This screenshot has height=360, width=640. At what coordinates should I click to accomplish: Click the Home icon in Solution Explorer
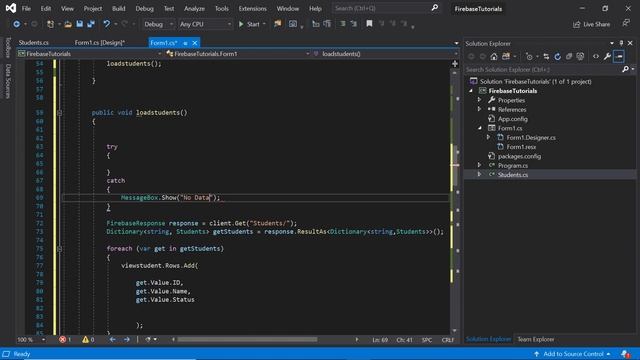(494, 57)
